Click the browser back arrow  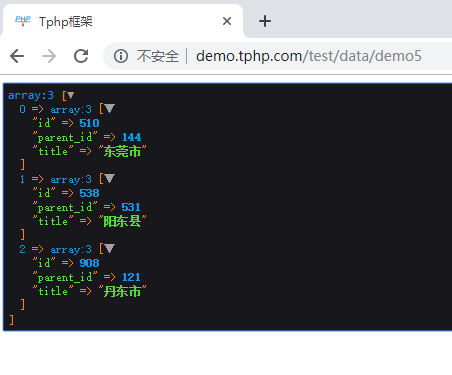[x=17, y=56]
